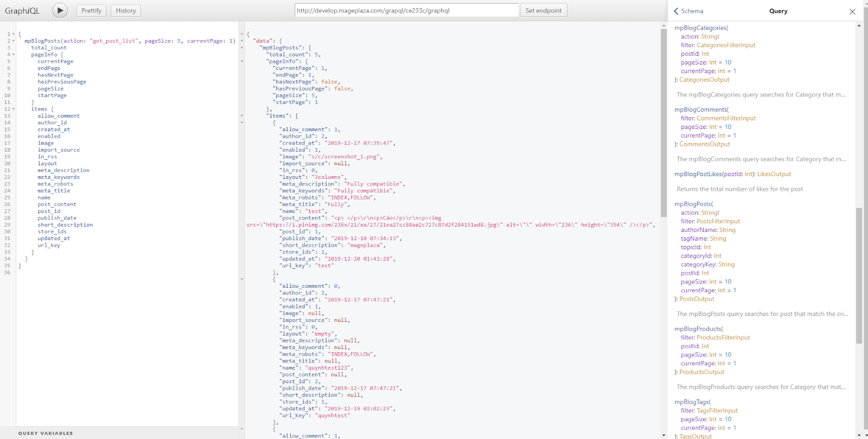Click the Set endpoint button
The image size is (868, 439).
pyautogui.click(x=544, y=10)
